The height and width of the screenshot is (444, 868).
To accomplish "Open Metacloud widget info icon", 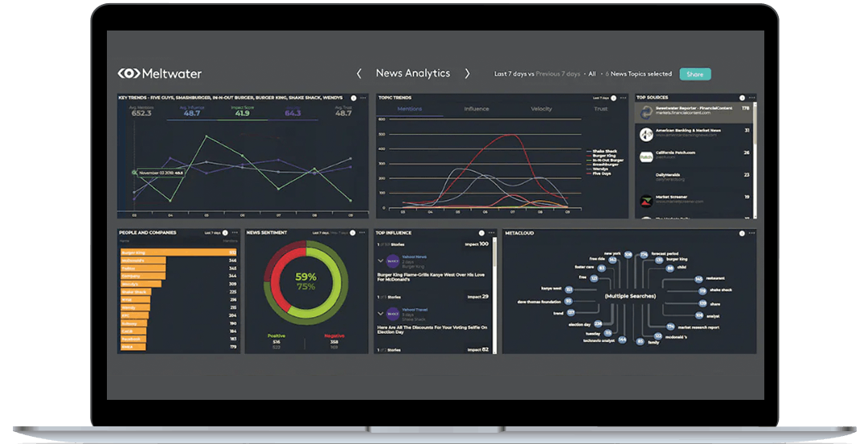I will pyautogui.click(x=742, y=234).
